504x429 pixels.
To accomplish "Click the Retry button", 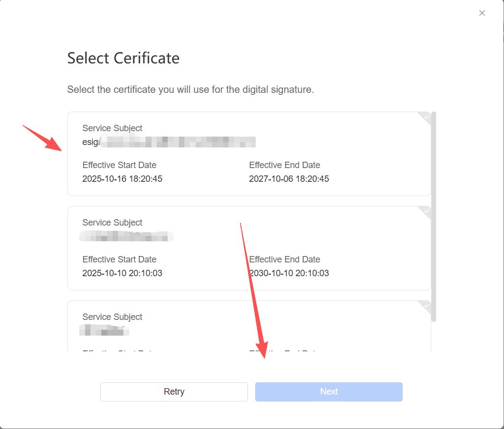I will pyautogui.click(x=174, y=392).
